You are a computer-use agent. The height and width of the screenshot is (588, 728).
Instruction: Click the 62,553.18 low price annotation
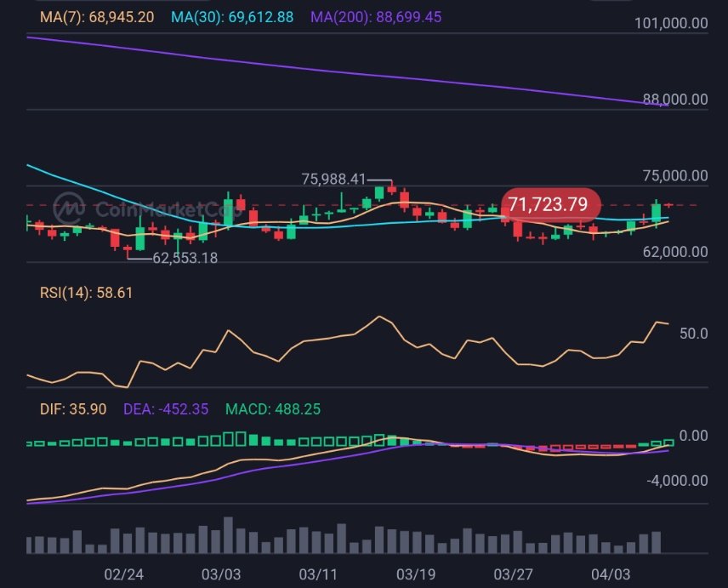185,258
